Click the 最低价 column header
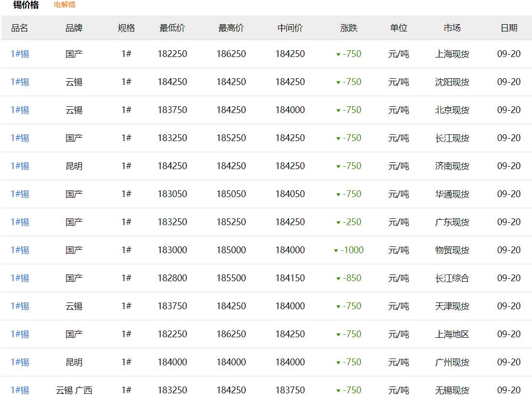This screenshot has height=402, width=532. [172, 28]
